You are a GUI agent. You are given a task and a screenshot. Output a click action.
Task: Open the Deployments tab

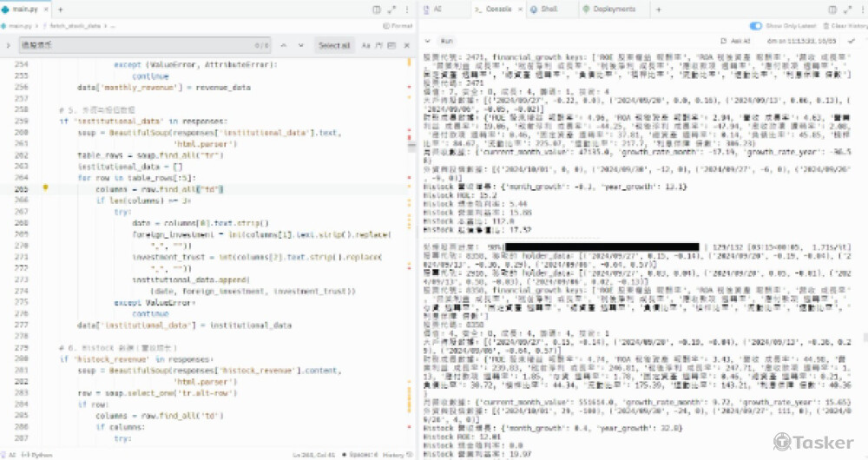point(609,10)
